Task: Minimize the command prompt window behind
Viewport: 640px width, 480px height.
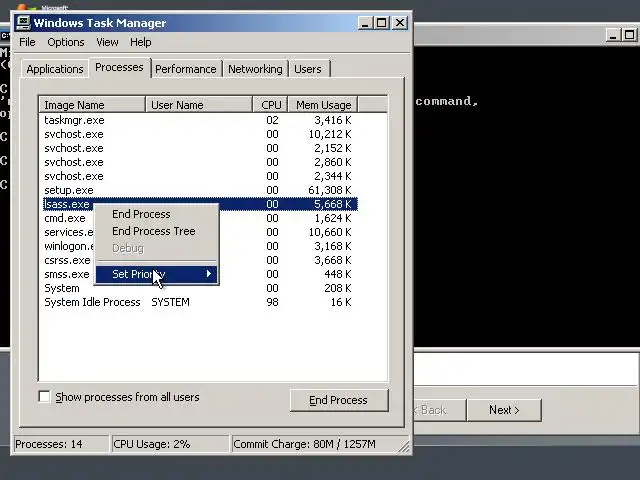Action: (613, 35)
